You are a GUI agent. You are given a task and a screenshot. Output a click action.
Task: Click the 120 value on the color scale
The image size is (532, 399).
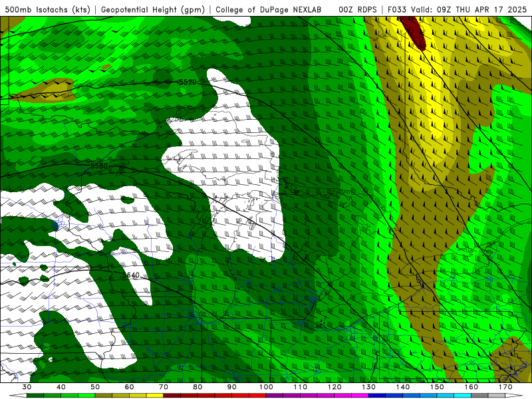[x=334, y=387]
